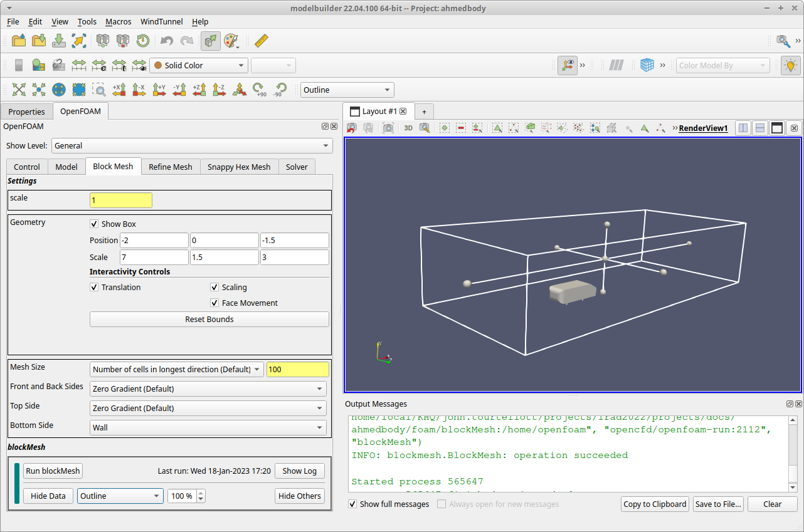Click the mesh size 100 input field
The width and height of the screenshot is (804, 532).
coord(298,369)
